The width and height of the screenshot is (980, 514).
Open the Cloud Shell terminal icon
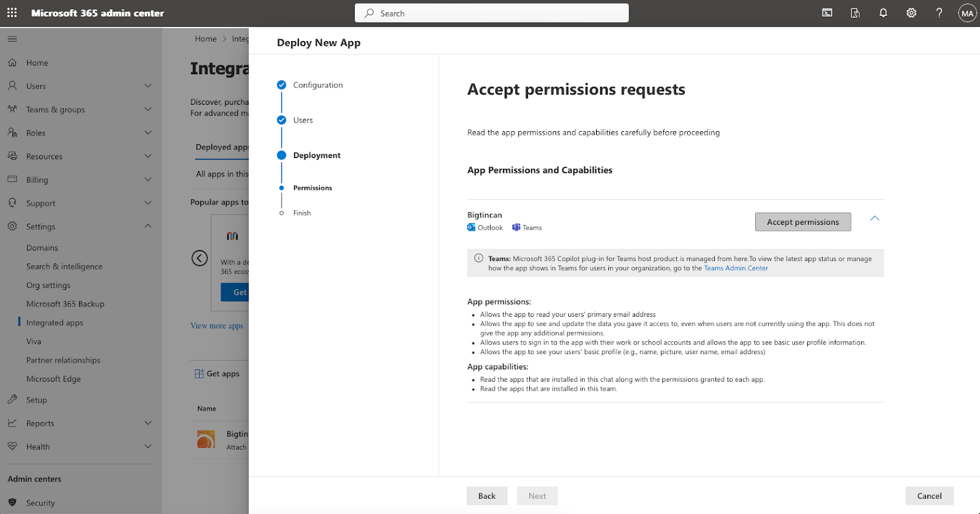point(827,13)
